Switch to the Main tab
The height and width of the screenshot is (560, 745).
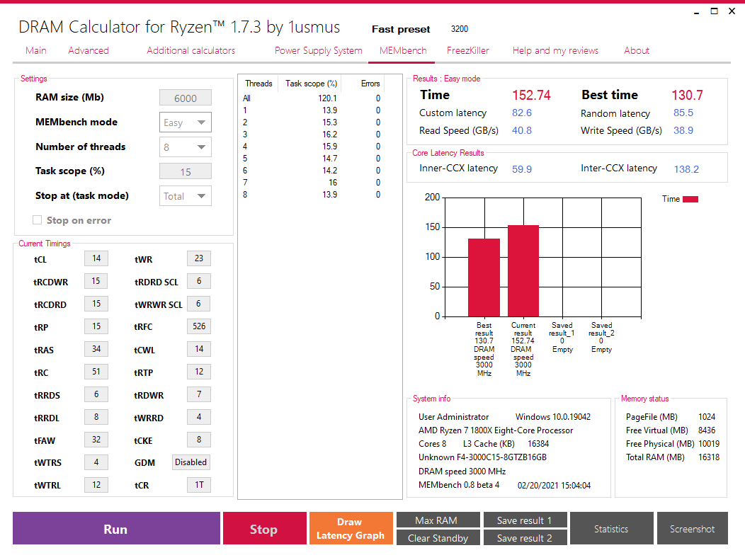pos(36,50)
